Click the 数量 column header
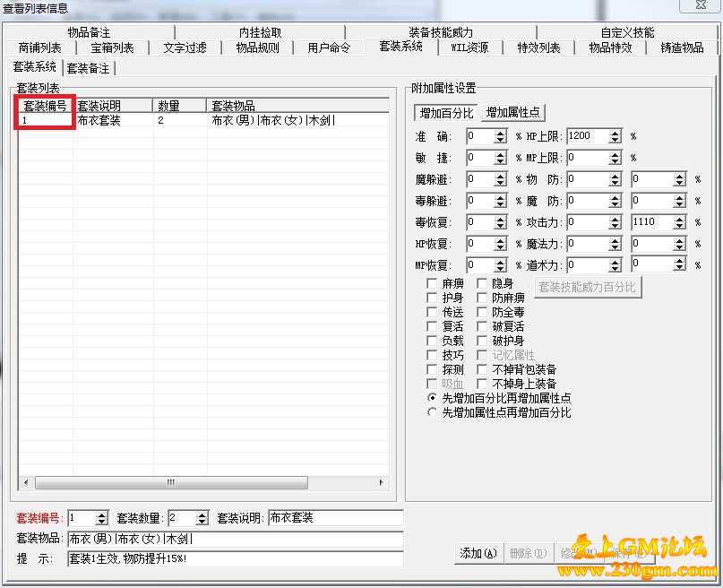 179,106
